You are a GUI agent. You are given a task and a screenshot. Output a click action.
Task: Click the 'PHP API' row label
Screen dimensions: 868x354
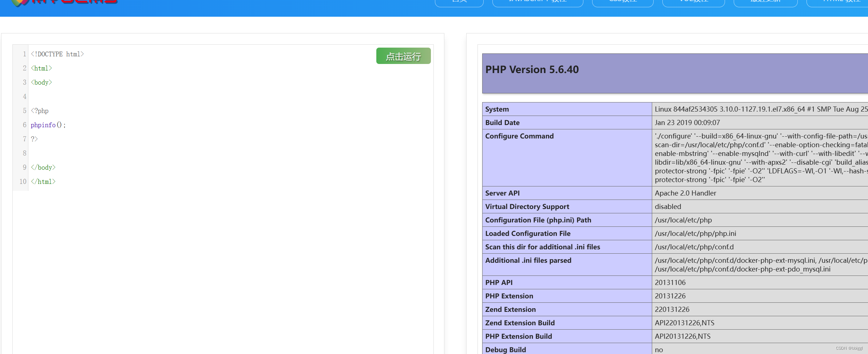[499, 282]
